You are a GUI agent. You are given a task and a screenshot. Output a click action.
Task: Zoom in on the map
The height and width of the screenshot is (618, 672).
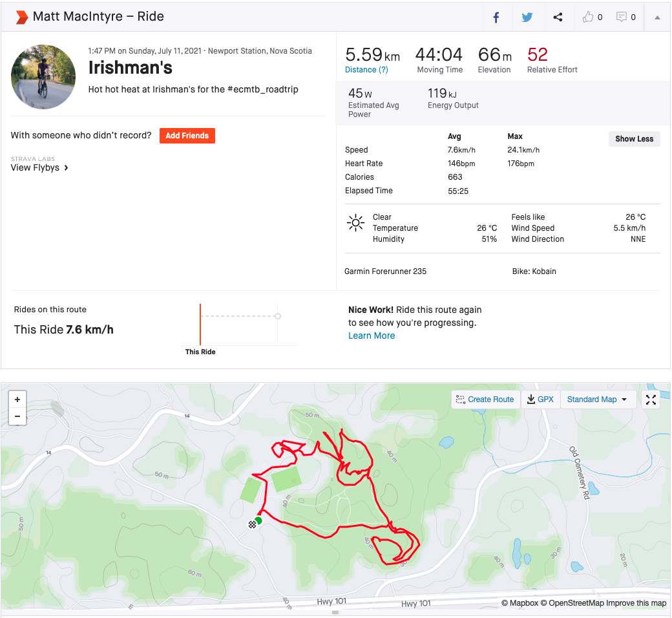tap(17, 400)
